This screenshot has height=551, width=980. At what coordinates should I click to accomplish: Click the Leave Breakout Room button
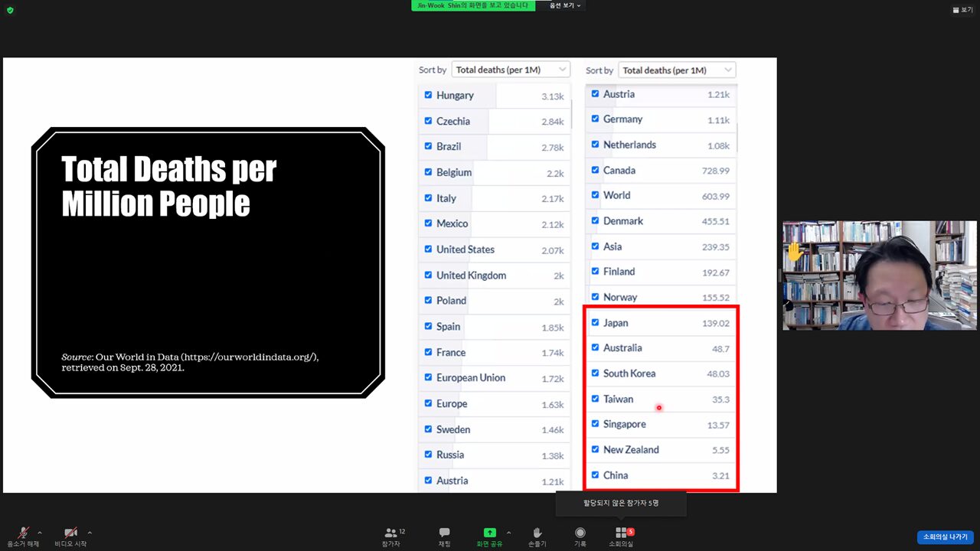945,537
